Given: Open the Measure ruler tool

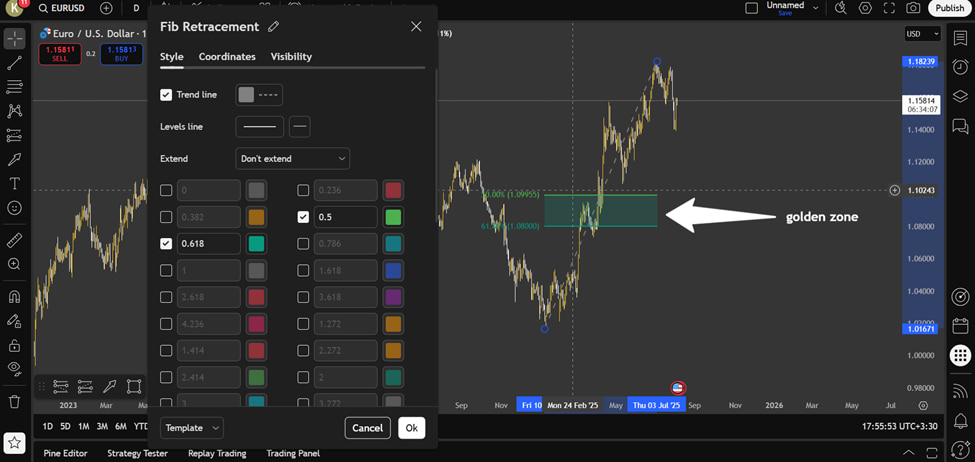Looking at the screenshot, I should [14, 240].
